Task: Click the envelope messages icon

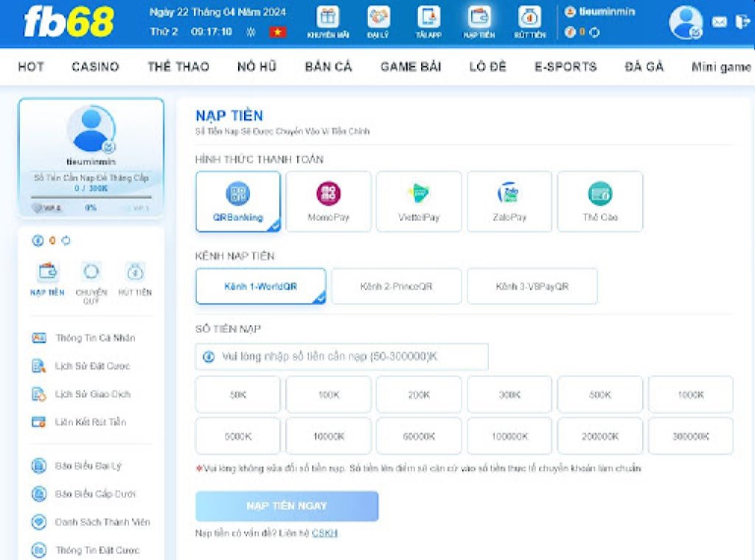Action: coord(719,22)
